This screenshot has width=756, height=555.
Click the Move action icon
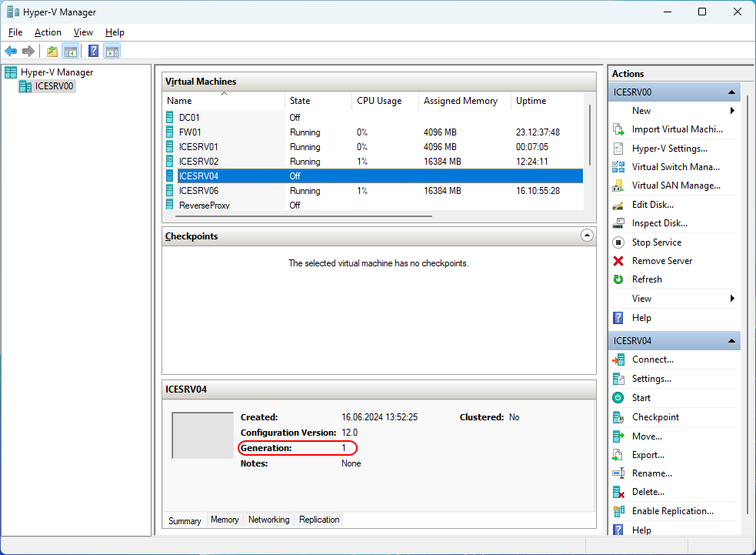[x=618, y=436]
